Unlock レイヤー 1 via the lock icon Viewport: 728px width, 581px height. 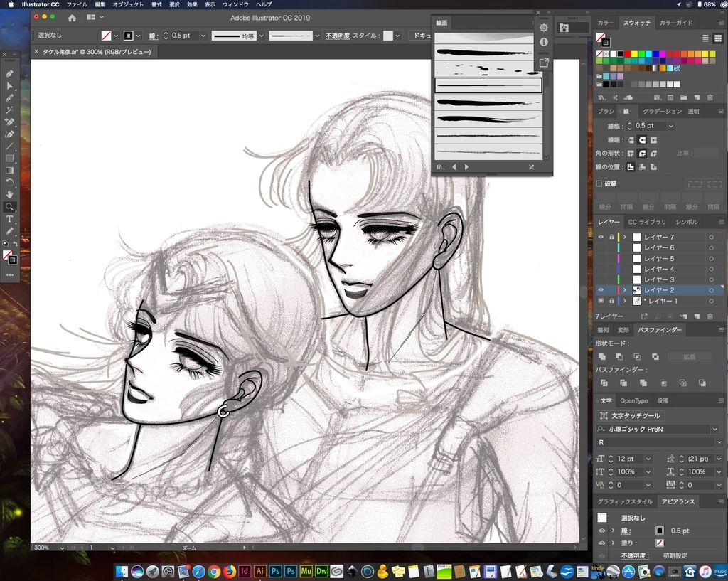pos(611,301)
